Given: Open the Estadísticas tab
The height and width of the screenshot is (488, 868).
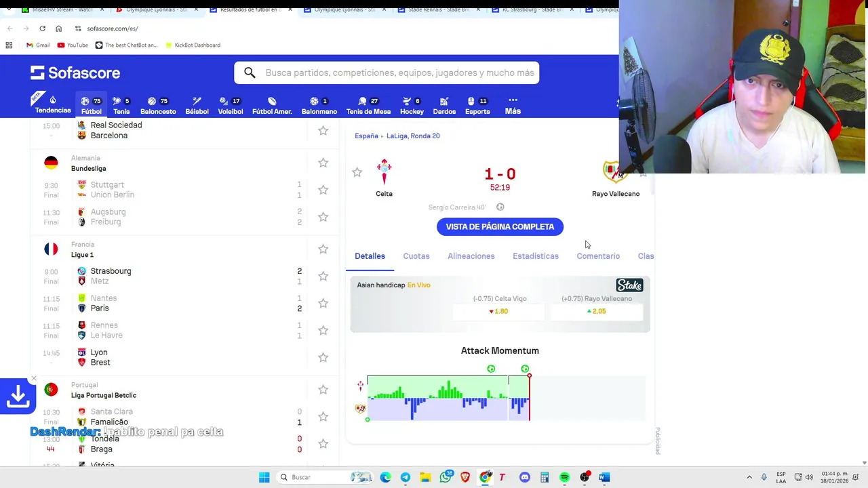Looking at the screenshot, I should pyautogui.click(x=536, y=256).
